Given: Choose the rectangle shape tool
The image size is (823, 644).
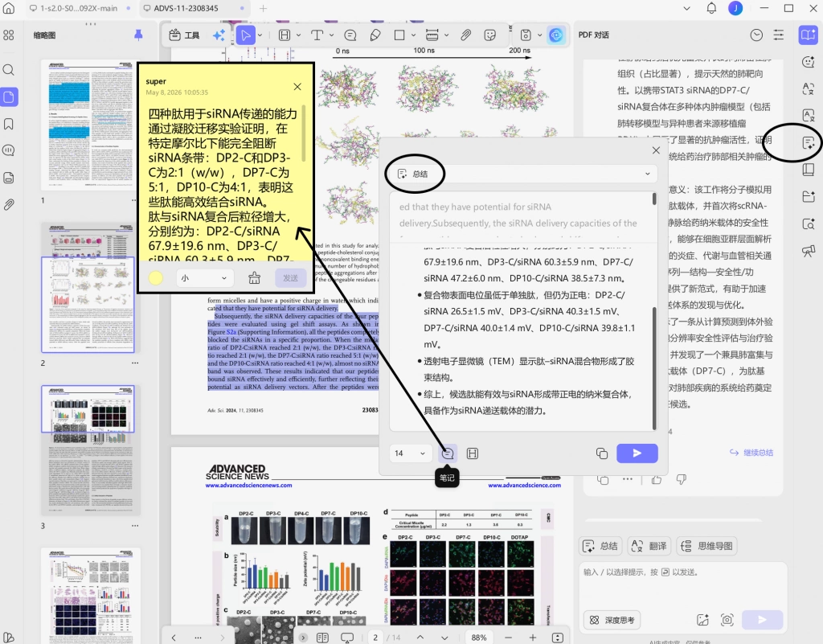Looking at the screenshot, I should [x=399, y=35].
